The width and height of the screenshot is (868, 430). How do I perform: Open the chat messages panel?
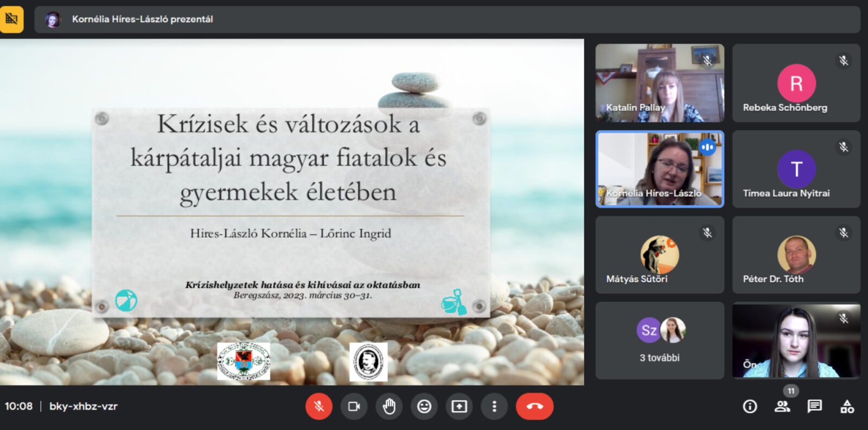(814, 406)
